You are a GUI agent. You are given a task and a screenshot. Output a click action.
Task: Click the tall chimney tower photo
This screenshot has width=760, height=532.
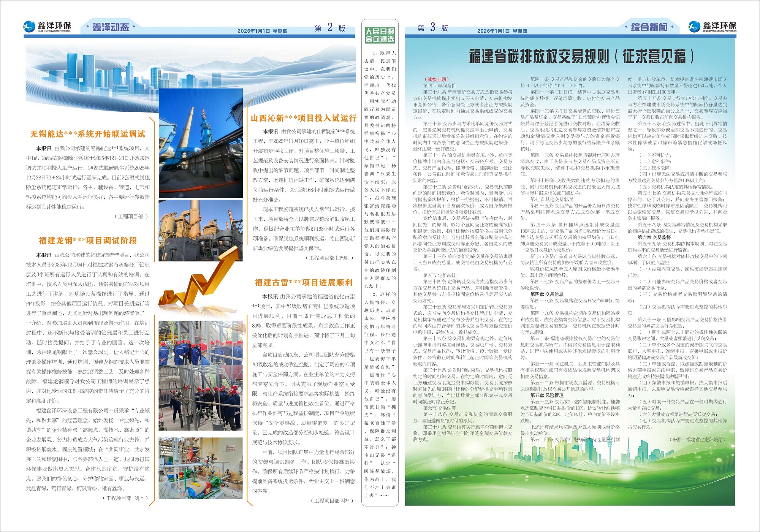(200, 143)
